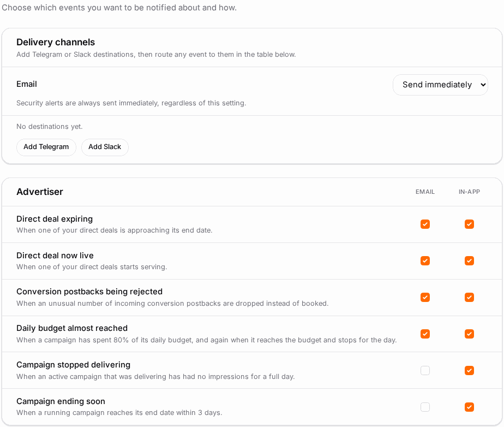The height and width of the screenshot is (427, 504).
Task: Click the EMAIL column header
Action: [x=425, y=192]
